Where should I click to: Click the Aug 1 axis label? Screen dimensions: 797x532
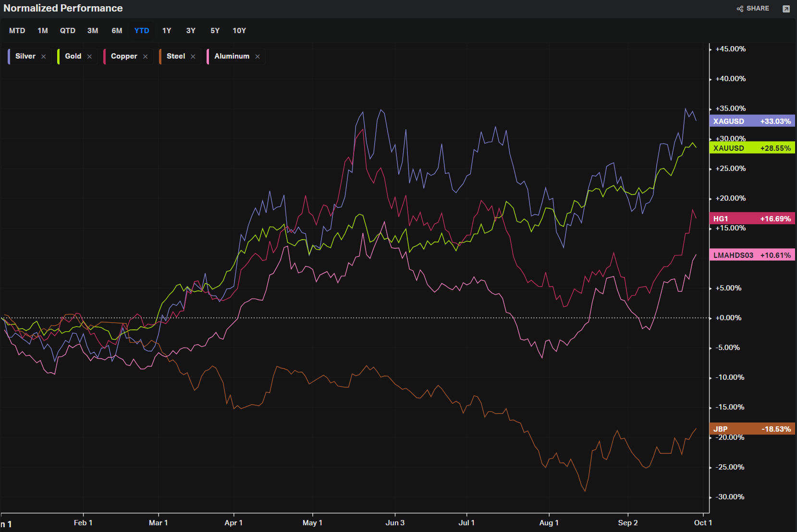click(x=549, y=523)
